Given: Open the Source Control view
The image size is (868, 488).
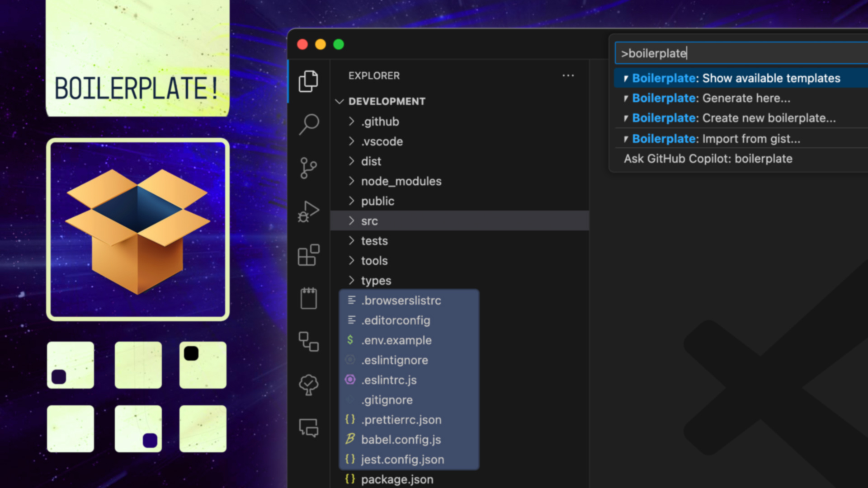Looking at the screenshot, I should [x=308, y=168].
